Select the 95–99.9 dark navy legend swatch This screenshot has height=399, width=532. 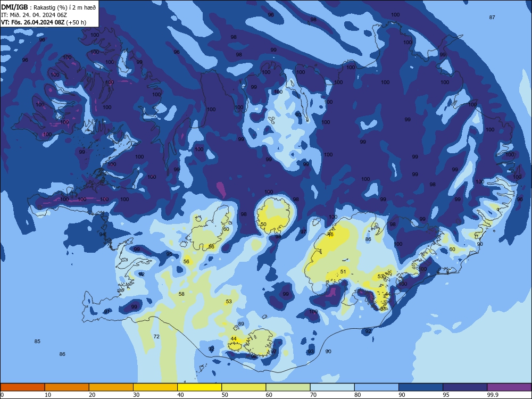[x=465, y=387]
